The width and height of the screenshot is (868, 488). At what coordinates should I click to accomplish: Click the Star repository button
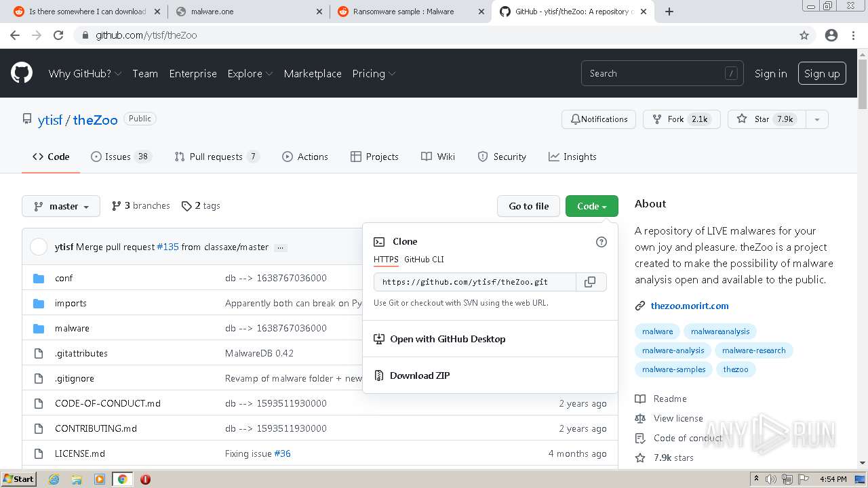pos(767,119)
